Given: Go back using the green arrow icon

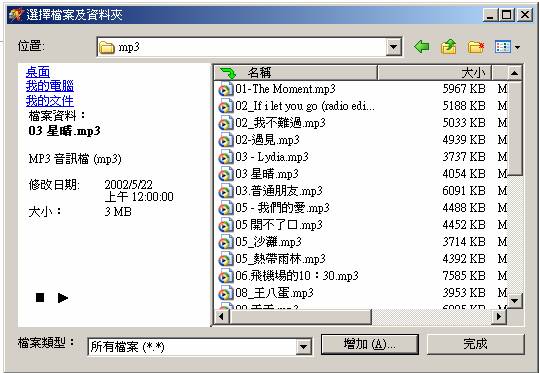Looking at the screenshot, I should (422, 46).
